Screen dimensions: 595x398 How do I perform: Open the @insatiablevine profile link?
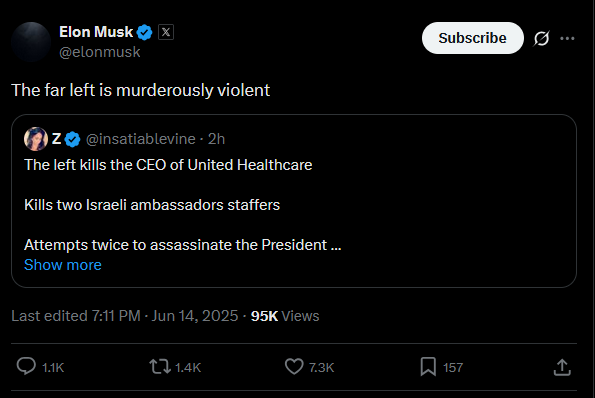141,139
